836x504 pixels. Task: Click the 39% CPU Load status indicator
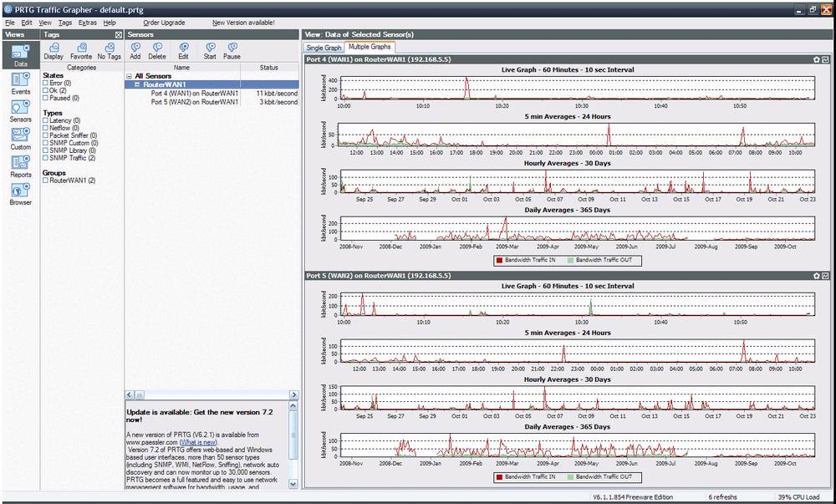pos(798,497)
